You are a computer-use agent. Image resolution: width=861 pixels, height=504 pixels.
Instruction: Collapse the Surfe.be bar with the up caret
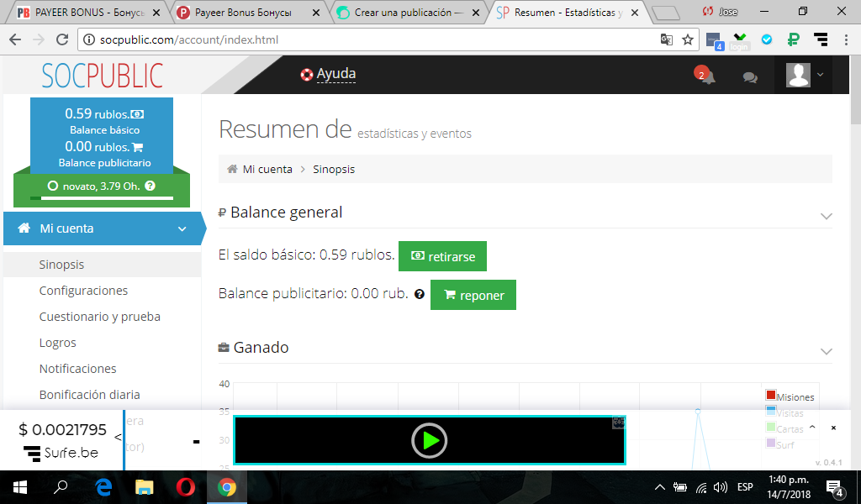(x=813, y=428)
